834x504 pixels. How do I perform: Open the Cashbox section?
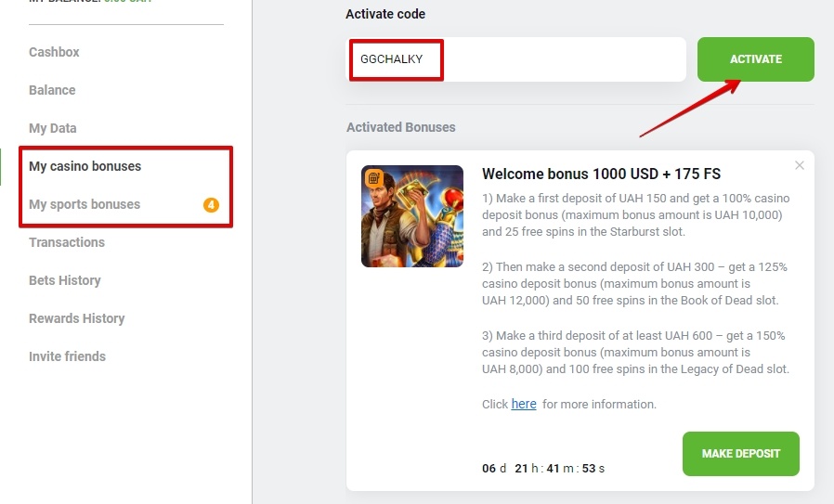[54, 52]
